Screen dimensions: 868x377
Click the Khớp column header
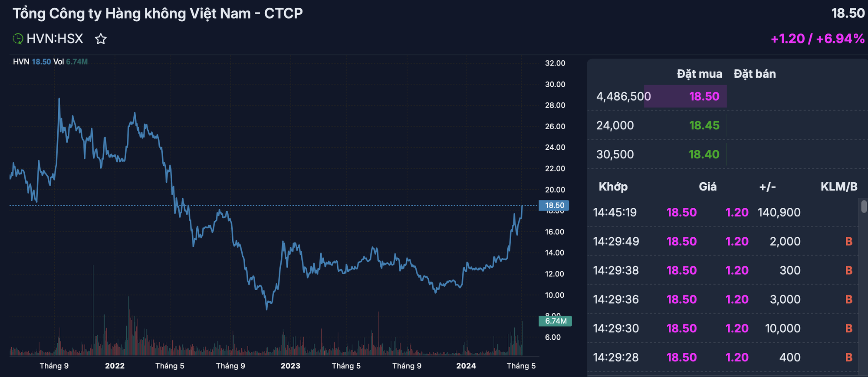[613, 187]
